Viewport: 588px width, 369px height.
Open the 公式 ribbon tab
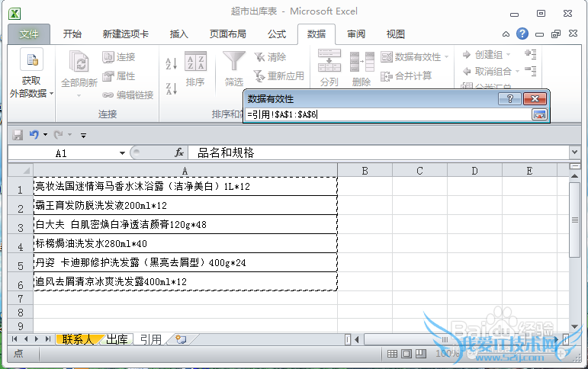pyautogui.click(x=277, y=34)
